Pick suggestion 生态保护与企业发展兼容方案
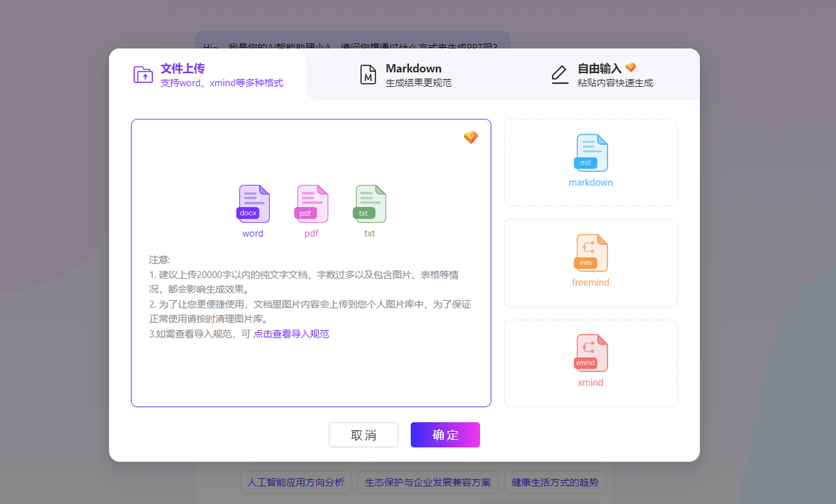836x504 pixels. [428, 482]
